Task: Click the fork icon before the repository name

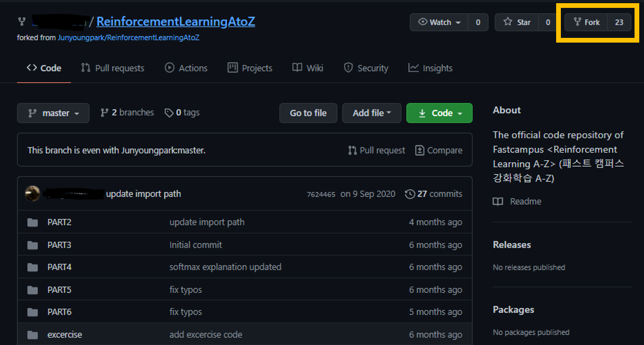Action: click(x=22, y=22)
